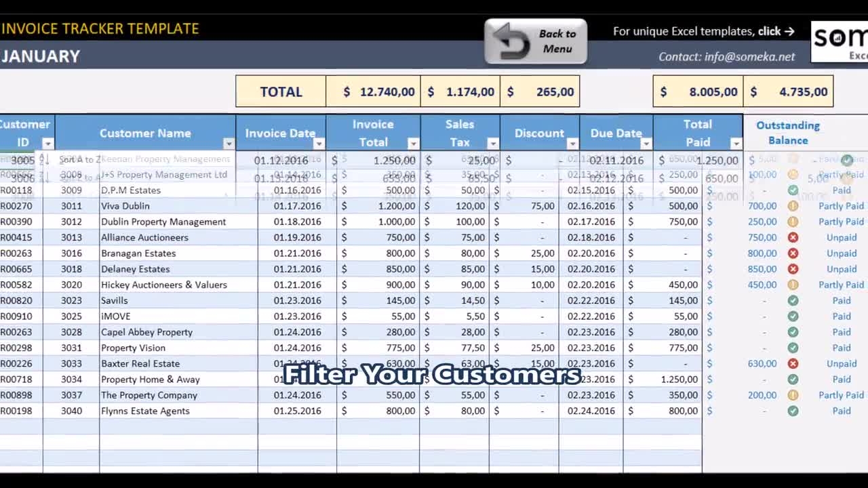868x488 pixels.
Task: Click the Unpaid cross icon for Baxter Real Estate
Action: [793, 363]
